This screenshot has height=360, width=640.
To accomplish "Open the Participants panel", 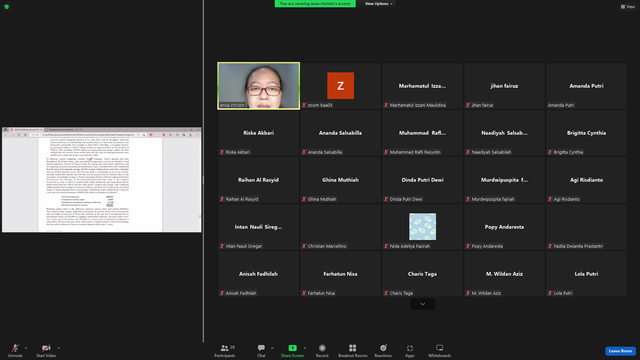I will click(225, 350).
